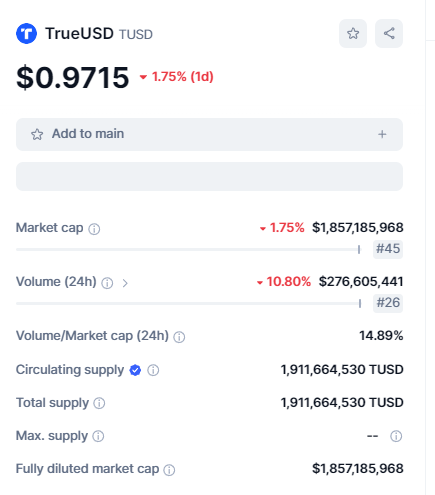
Task: Click the Volume rank progress bar
Action: pyautogui.click(x=189, y=303)
